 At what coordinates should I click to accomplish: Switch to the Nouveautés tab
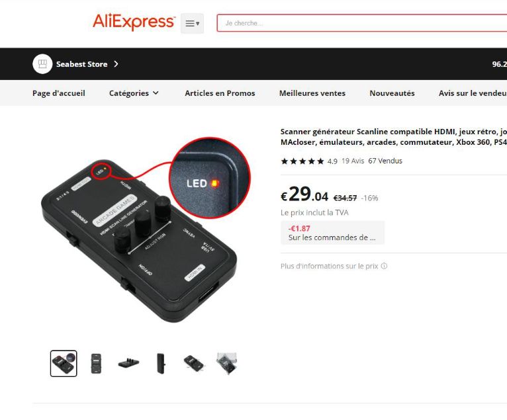click(x=392, y=93)
